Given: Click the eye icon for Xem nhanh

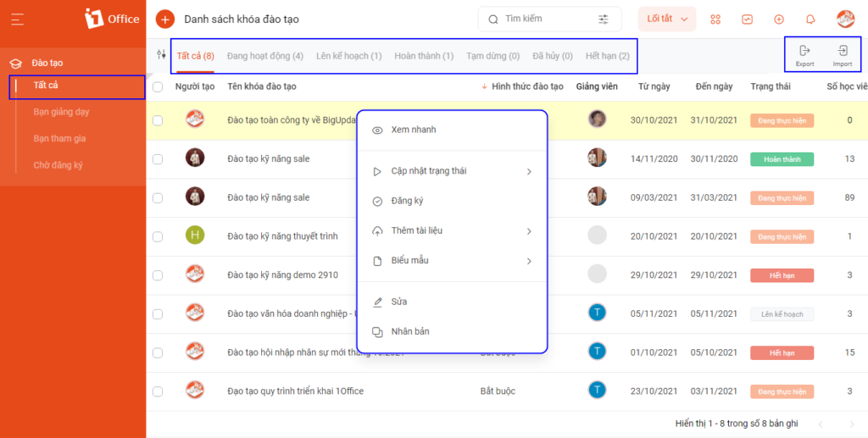Looking at the screenshot, I should pos(377,130).
